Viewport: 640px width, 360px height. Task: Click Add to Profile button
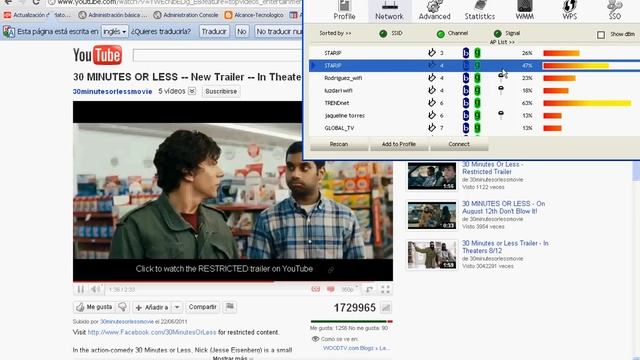[398, 144]
